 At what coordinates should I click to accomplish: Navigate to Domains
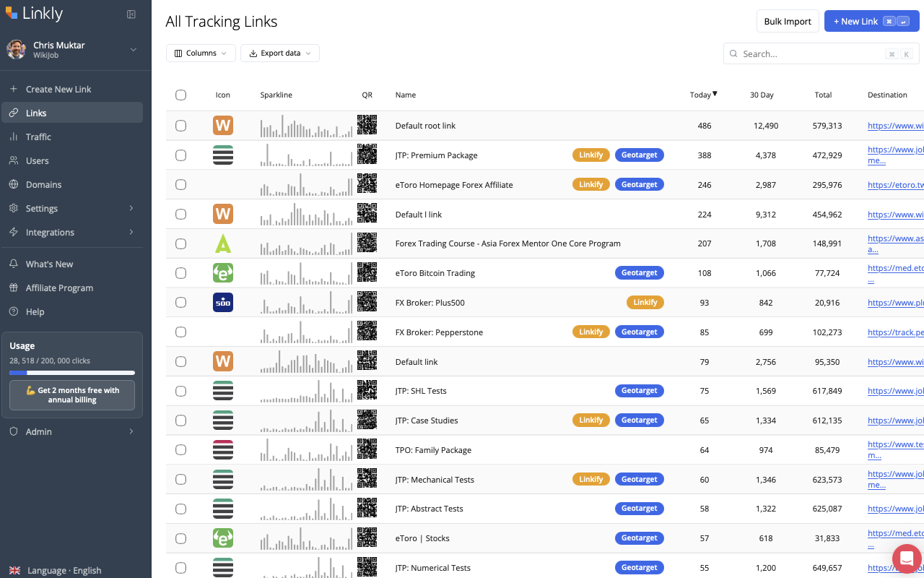click(x=72, y=184)
